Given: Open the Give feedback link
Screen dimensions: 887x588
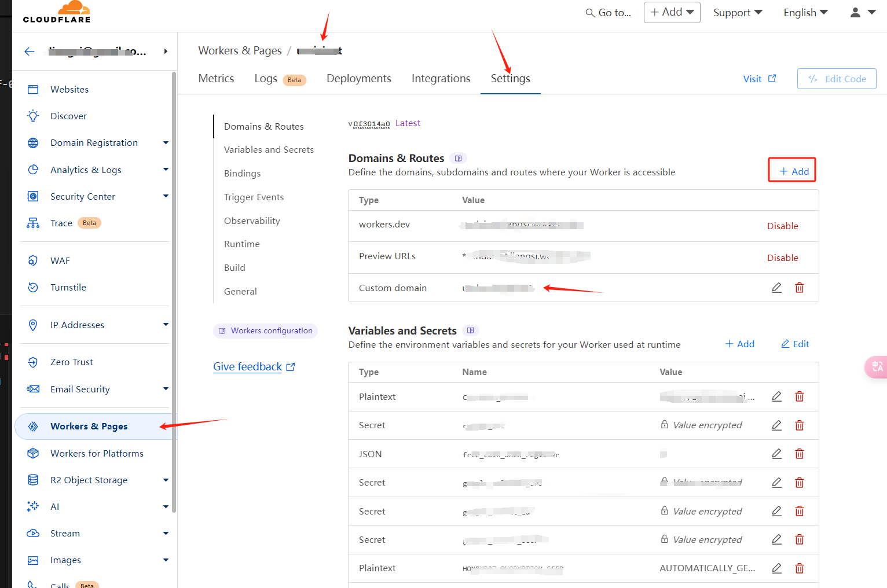Looking at the screenshot, I should point(254,366).
